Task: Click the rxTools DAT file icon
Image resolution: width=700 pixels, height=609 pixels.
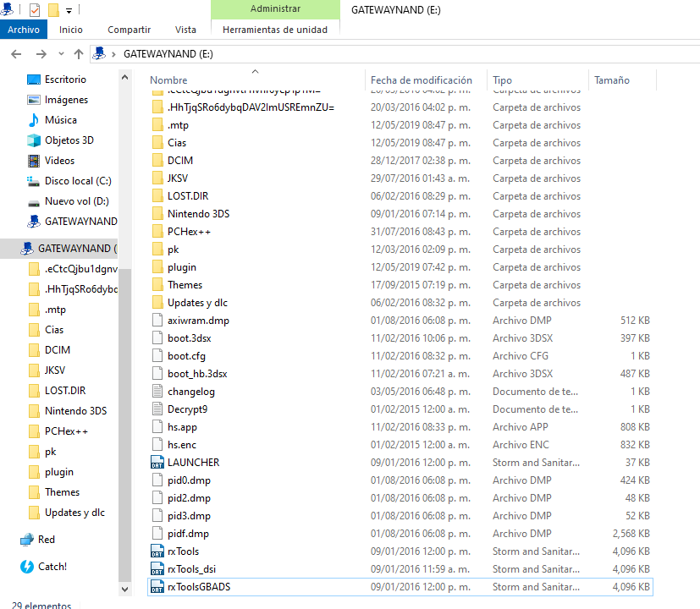Action: tap(157, 551)
